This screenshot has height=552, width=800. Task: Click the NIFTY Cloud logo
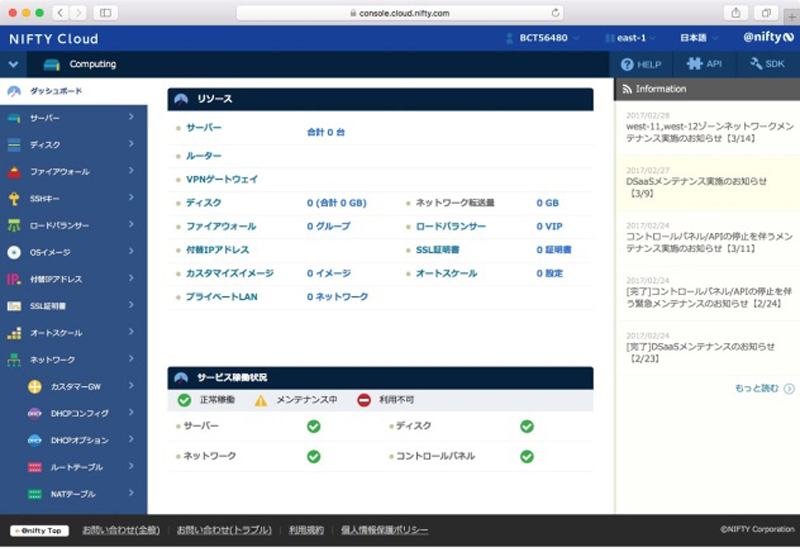(54, 39)
